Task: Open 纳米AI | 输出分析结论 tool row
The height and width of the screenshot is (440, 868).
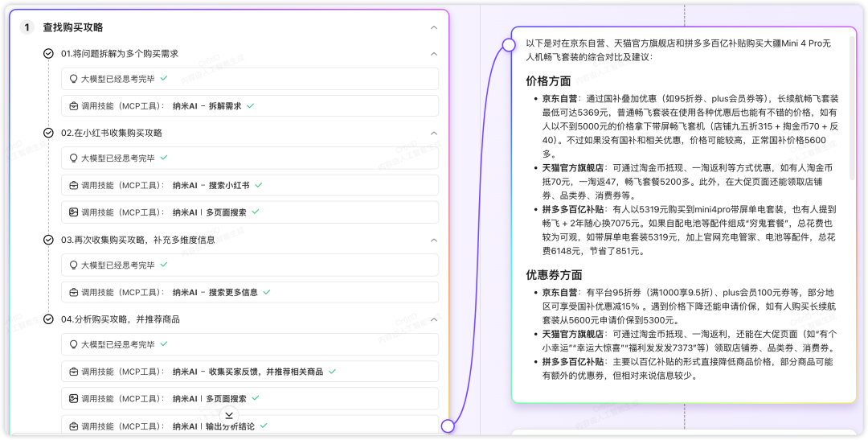Action: coord(250,425)
